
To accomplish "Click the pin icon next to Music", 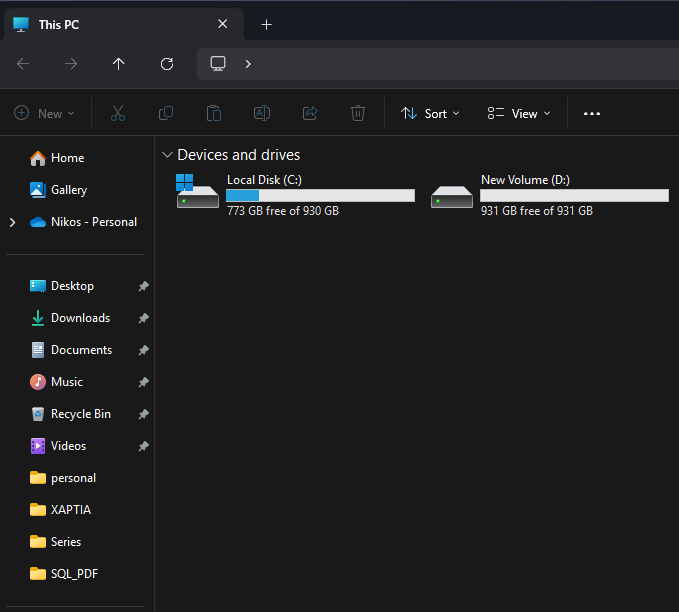I will point(143,382).
